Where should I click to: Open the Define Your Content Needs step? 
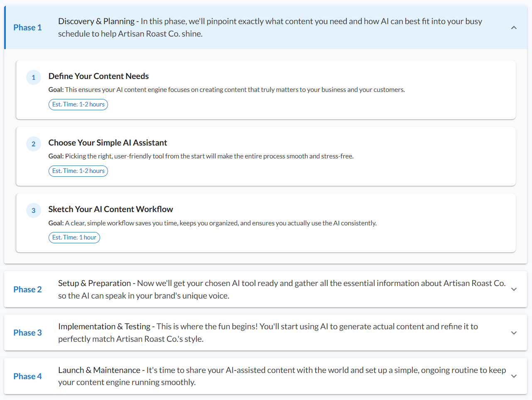point(98,76)
